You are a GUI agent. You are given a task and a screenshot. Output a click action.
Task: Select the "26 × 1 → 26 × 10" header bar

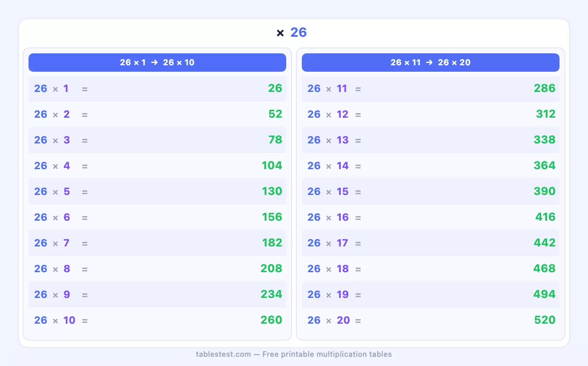pos(157,63)
